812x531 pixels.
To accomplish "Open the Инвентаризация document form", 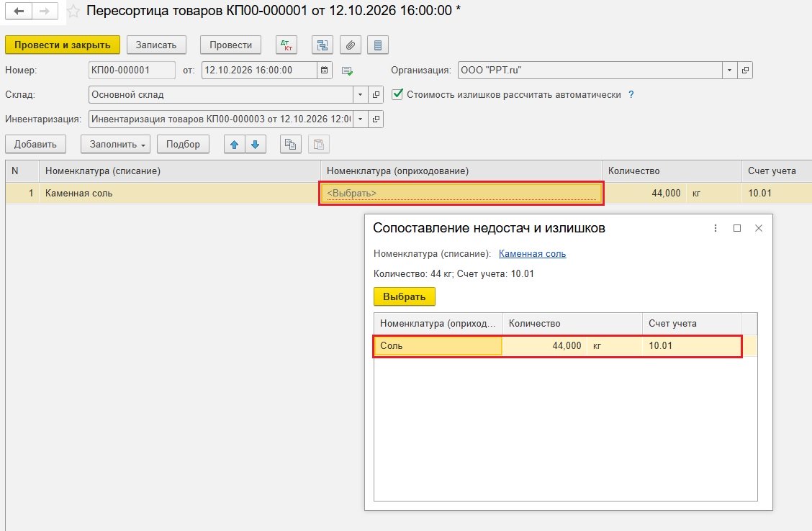I will pos(376,119).
